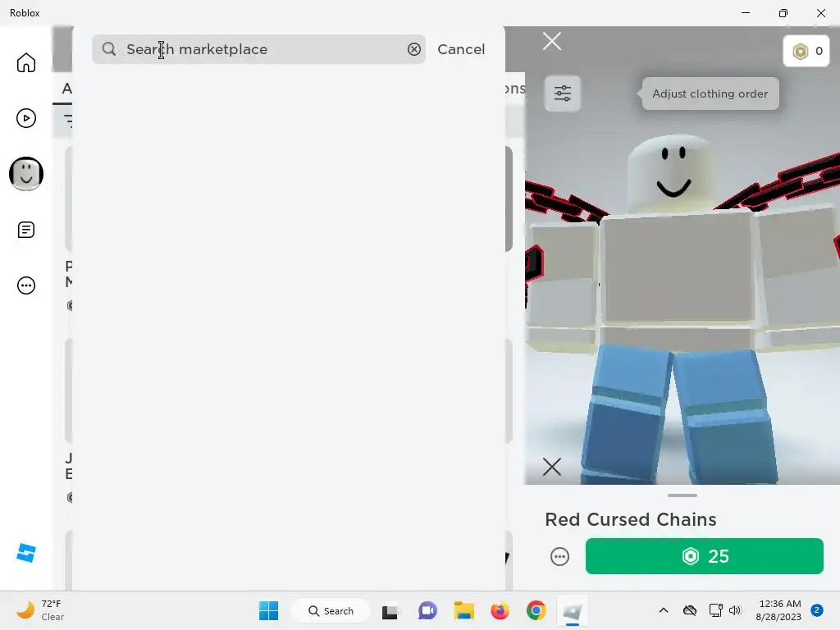Buy Red Cursed Chains for 25 Robux
This screenshot has height=630, width=840.
[705, 556]
